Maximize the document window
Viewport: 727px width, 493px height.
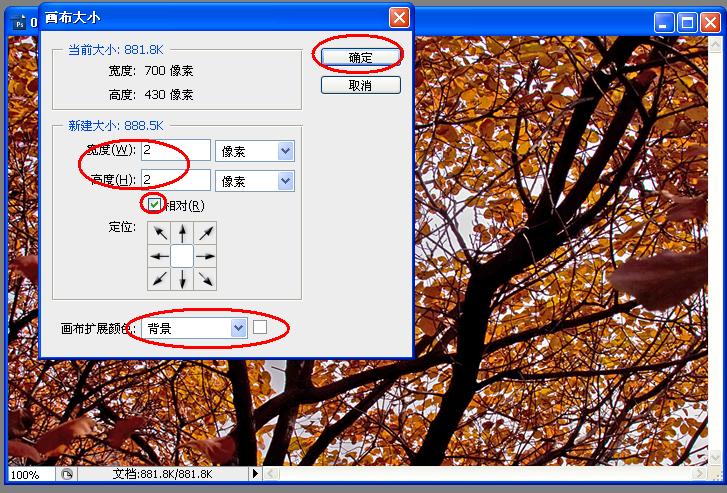[x=687, y=23]
